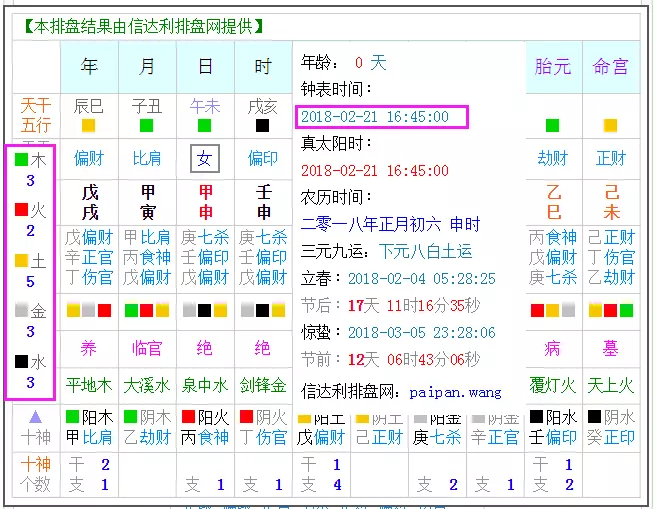Viewport: 654px width, 509px height.
Task: Click the 泉中水 nayin cell
Action: (x=205, y=386)
